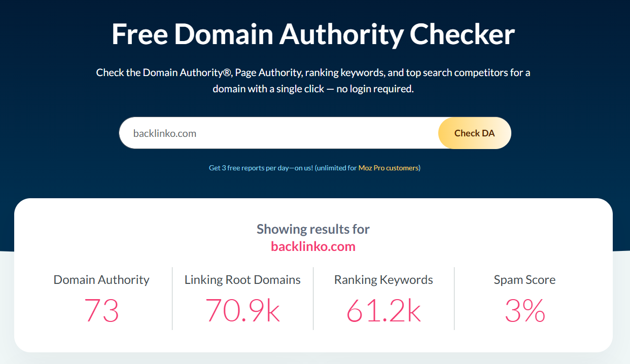This screenshot has height=364, width=630.
Task: Click the Linking Root Domains label
Action: point(242,280)
